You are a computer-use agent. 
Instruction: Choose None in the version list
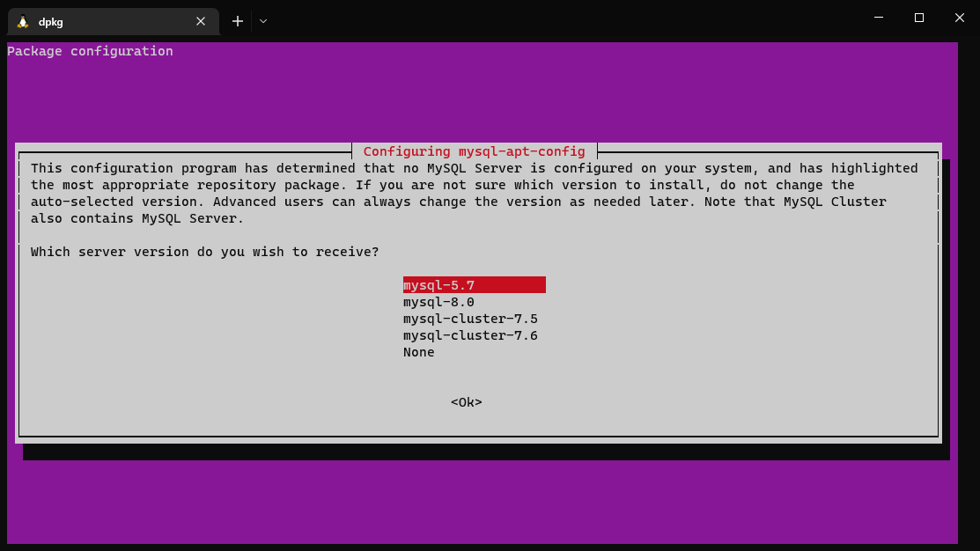[x=418, y=351]
